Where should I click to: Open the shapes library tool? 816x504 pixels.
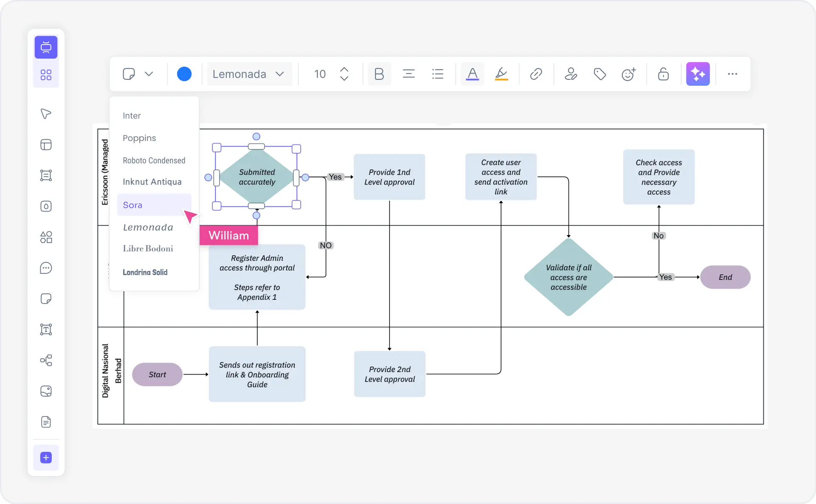click(46, 237)
